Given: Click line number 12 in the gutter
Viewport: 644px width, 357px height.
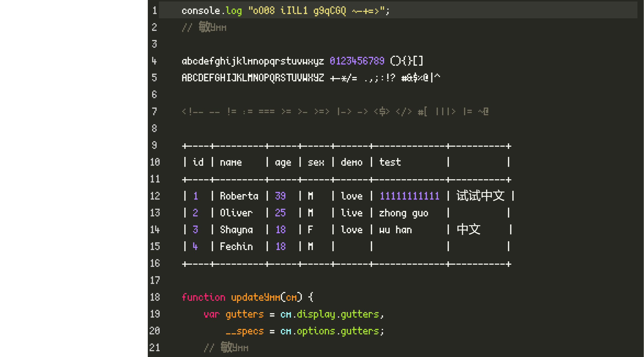Looking at the screenshot, I should [x=155, y=196].
